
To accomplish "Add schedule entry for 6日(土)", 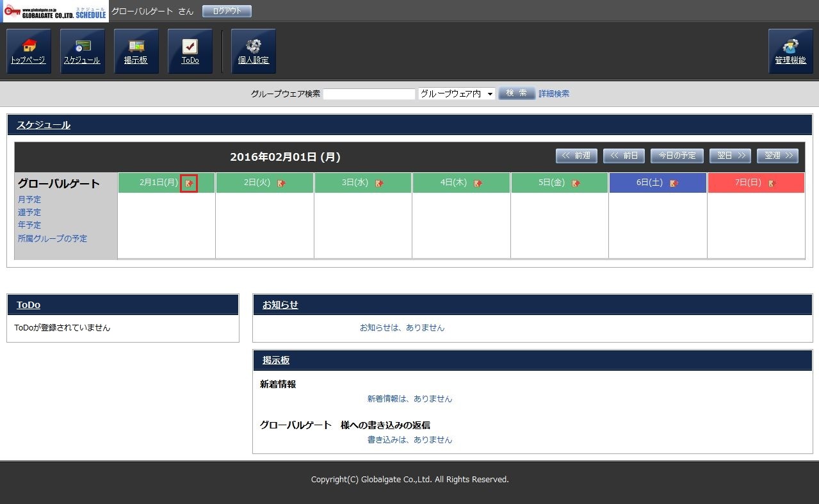I will click(x=674, y=183).
